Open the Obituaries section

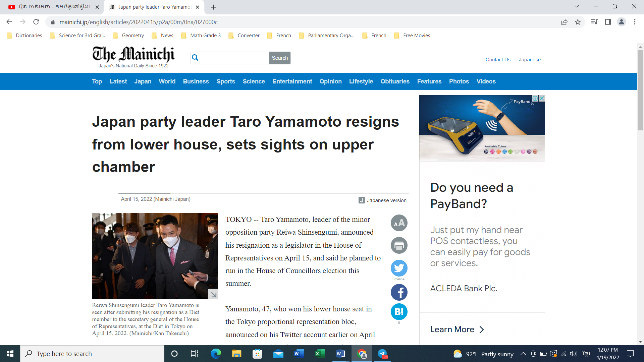[x=395, y=81]
